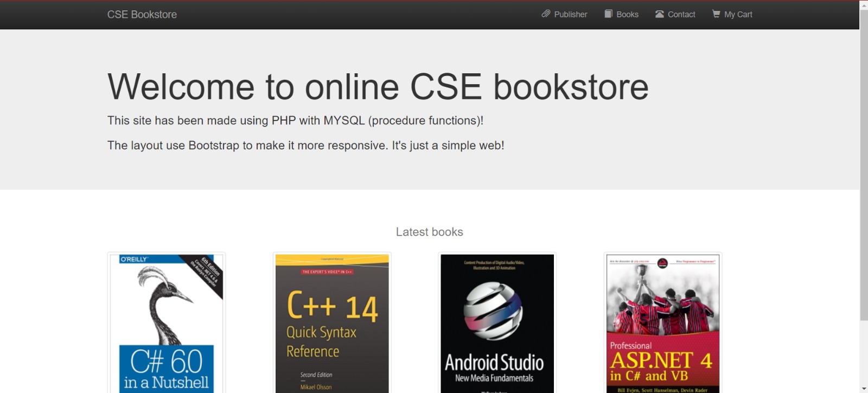Click the "Latest books" heading text
The height and width of the screenshot is (393, 868).
pos(430,232)
